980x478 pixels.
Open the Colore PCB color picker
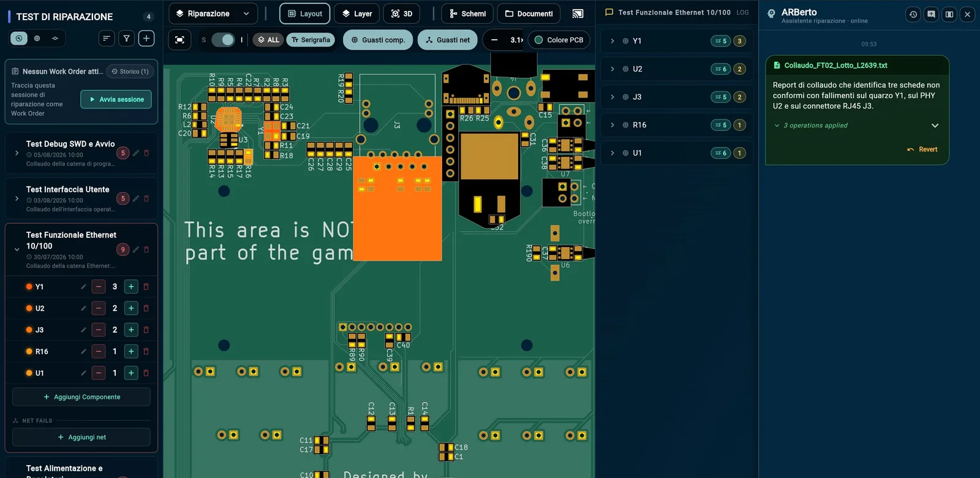click(x=559, y=40)
